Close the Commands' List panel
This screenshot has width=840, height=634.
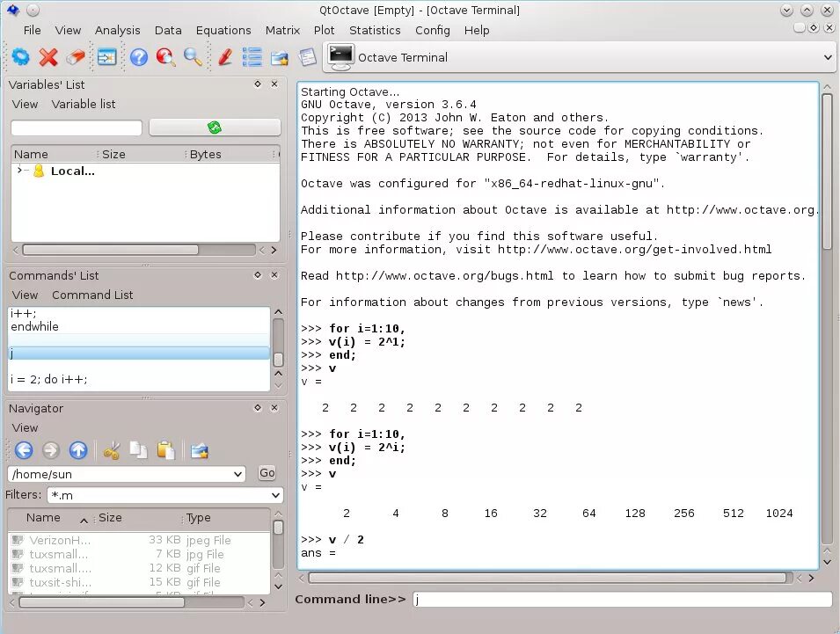[x=274, y=274]
